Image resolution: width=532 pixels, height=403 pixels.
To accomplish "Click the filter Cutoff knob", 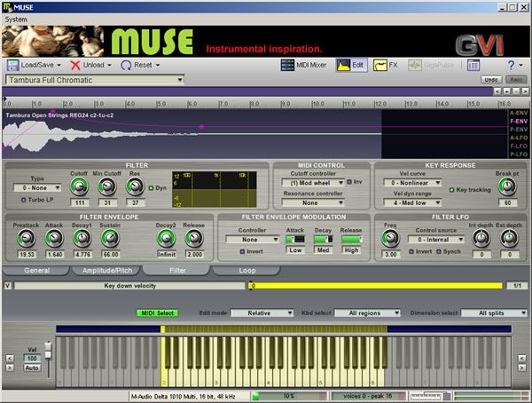I will tap(80, 186).
